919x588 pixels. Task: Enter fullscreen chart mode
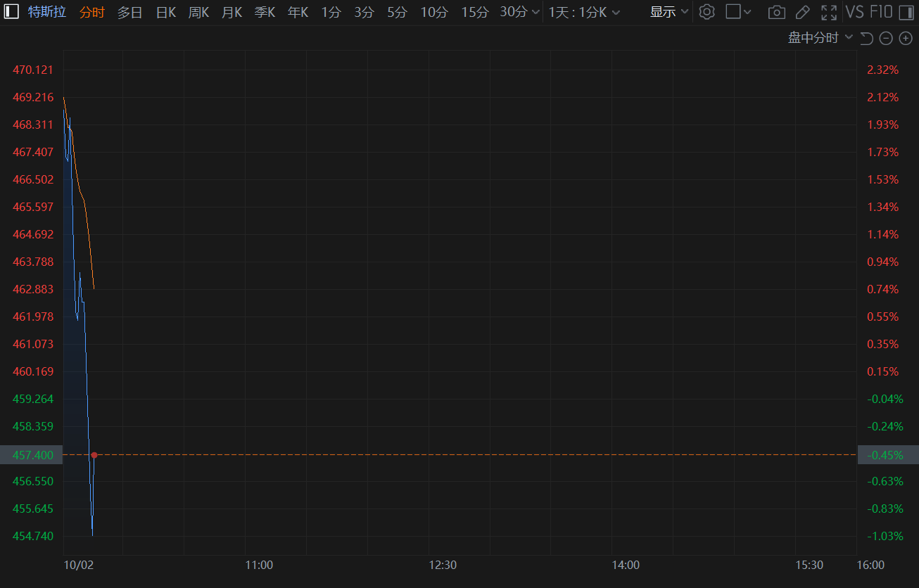(x=829, y=12)
